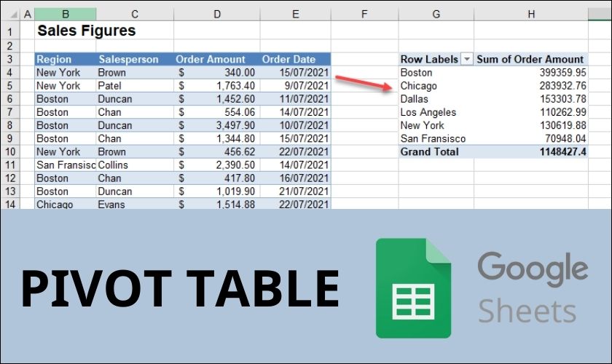
Task: Select column H header
Action: 531,14
